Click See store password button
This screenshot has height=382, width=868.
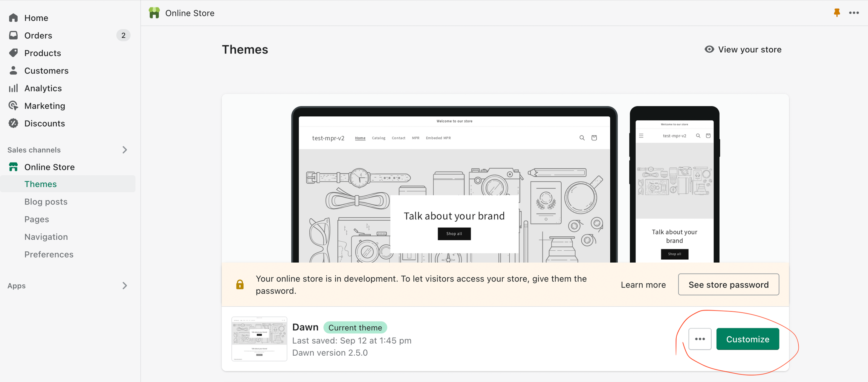[x=728, y=285]
